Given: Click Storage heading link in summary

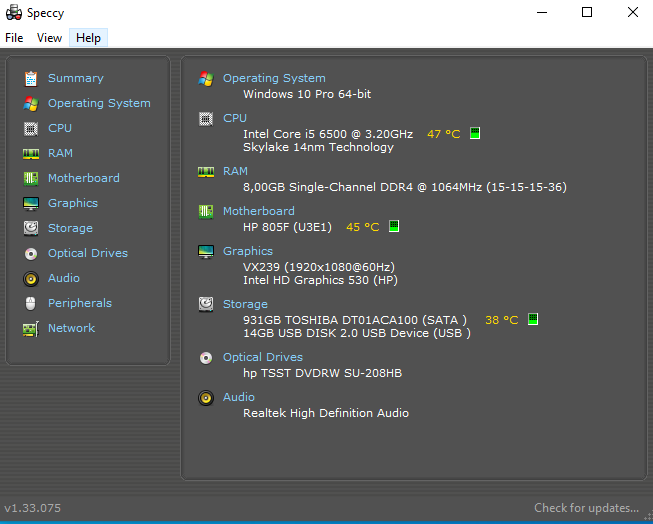Looking at the screenshot, I should (x=245, y=304).
